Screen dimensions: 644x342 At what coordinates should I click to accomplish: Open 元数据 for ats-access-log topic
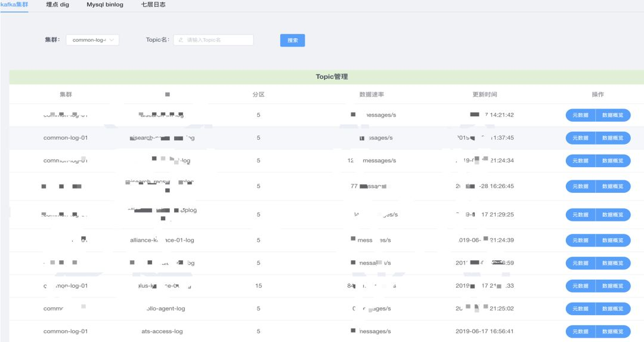click(x=580, y=331)
